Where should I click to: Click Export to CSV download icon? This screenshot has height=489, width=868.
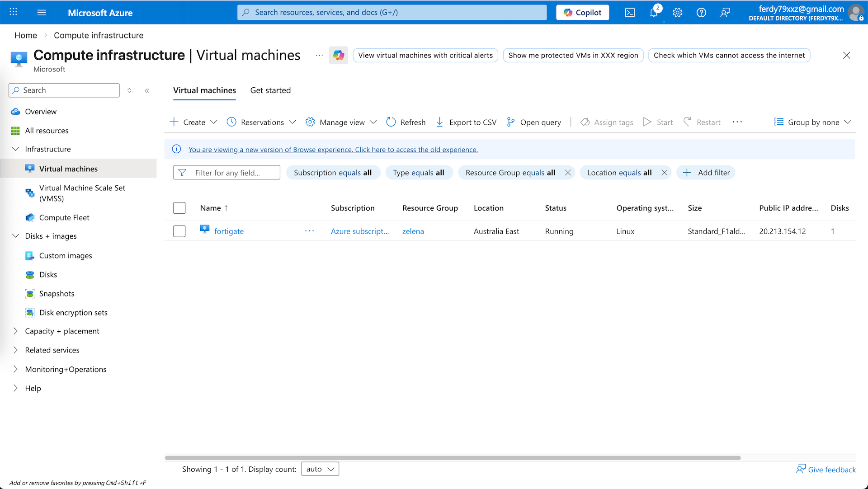(439, 122)
